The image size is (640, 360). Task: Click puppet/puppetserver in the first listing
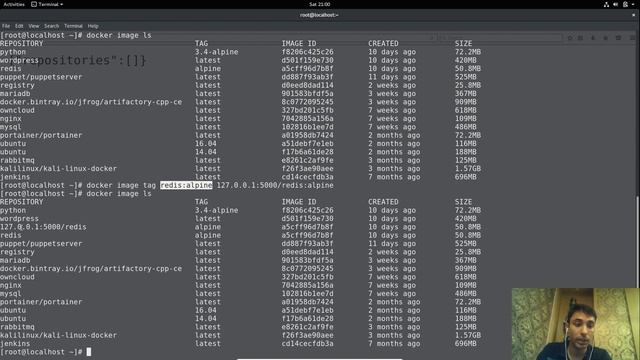pos(41,77)
